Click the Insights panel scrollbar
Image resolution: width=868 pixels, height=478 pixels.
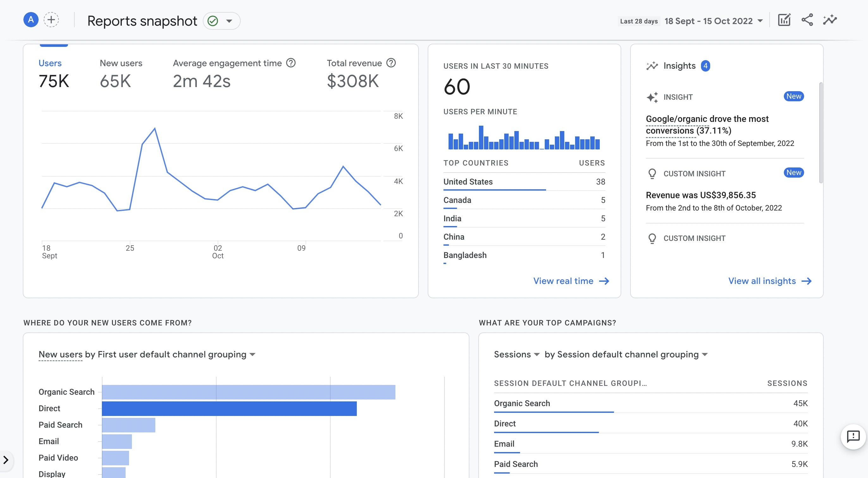[x=821, y=133]
